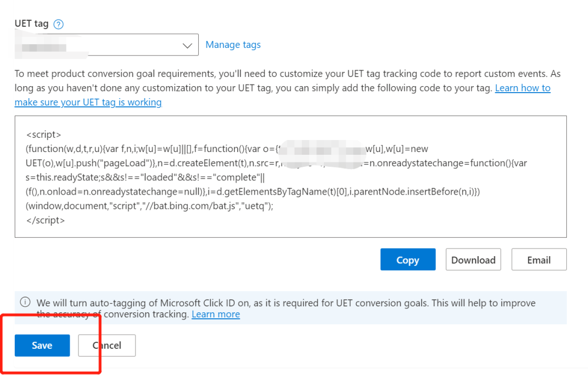Open the UET tag dropdown
588x375 pixels.
coord(107,45)
